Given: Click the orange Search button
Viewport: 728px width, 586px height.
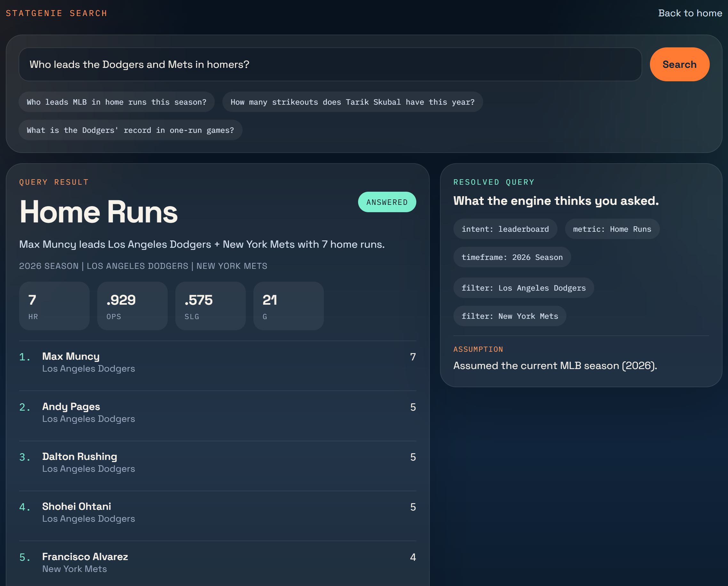Looking at the screenshot, I should [679, 64].
